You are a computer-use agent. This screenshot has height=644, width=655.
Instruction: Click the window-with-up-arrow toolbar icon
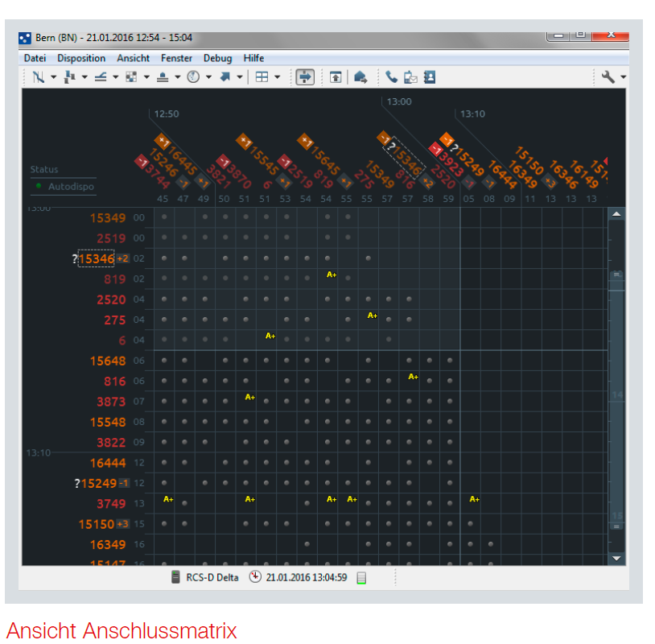(336, 77)
